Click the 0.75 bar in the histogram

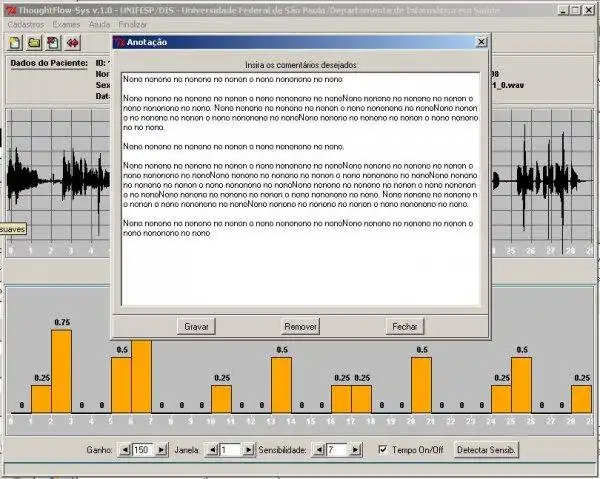62,371
